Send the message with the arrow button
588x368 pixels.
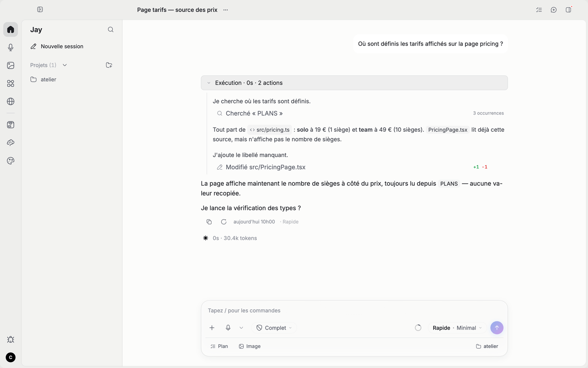click(497, 328)
